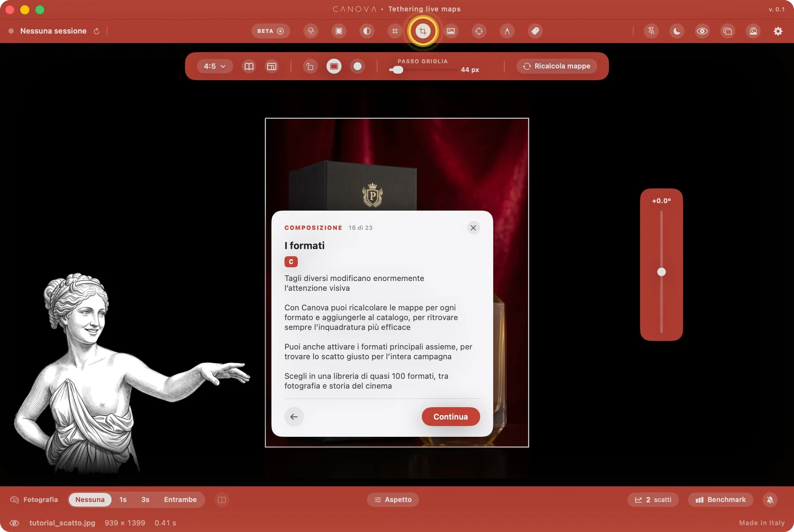Click the overlapping circles icon in toolbar

coord(311,31)
